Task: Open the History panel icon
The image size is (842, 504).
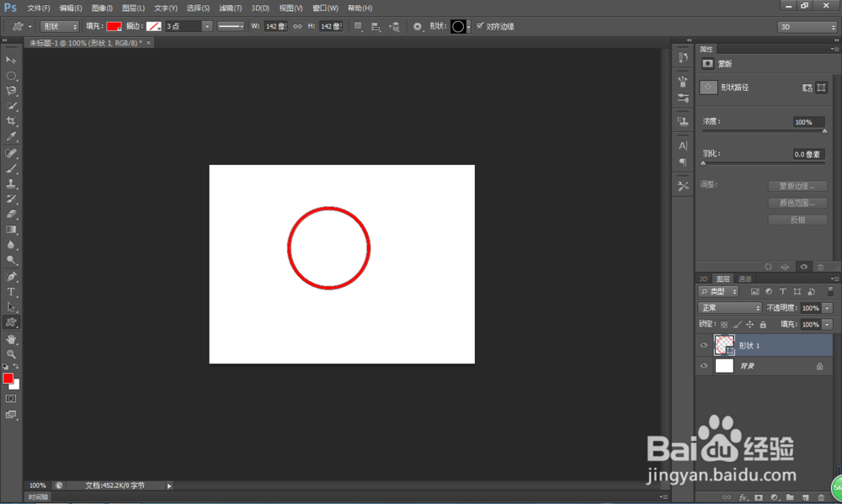Action: click(683, 57)
